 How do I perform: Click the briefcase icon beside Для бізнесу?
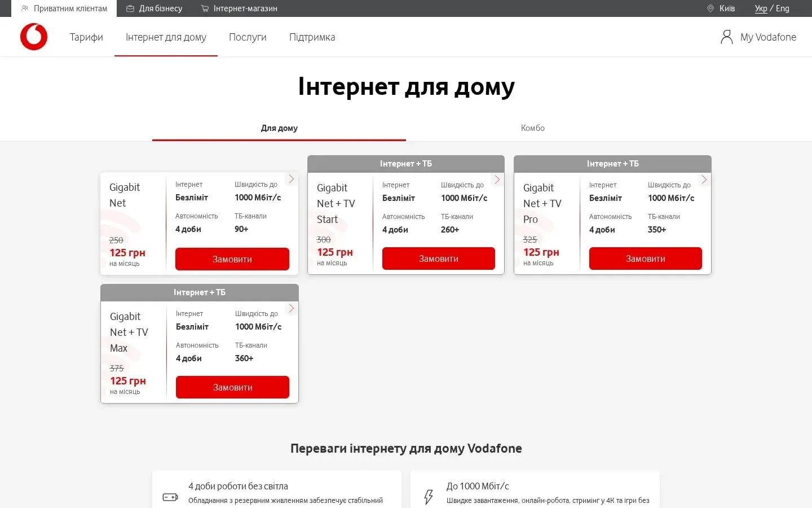tap(130, 8)
